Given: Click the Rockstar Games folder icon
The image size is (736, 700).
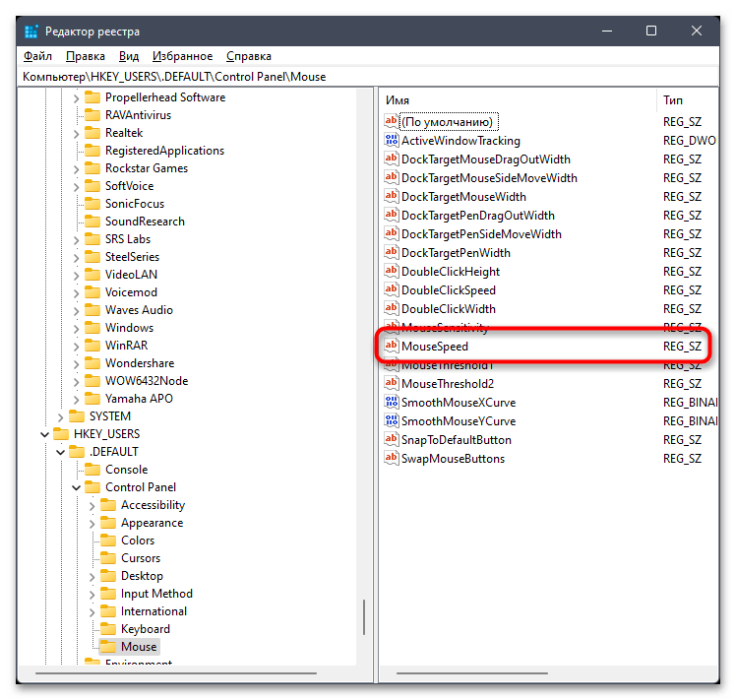Looking at the screenshot, I should click(x=92, y=168).
